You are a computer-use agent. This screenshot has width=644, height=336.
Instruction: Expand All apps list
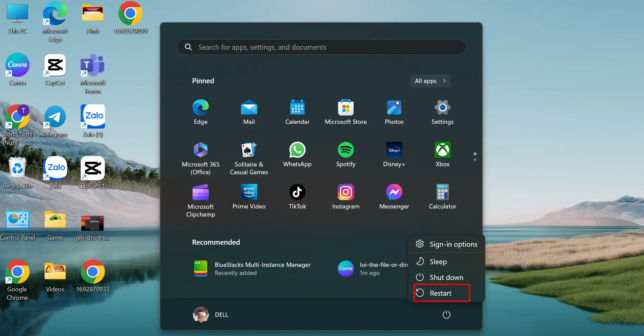(x=430, y=81)
